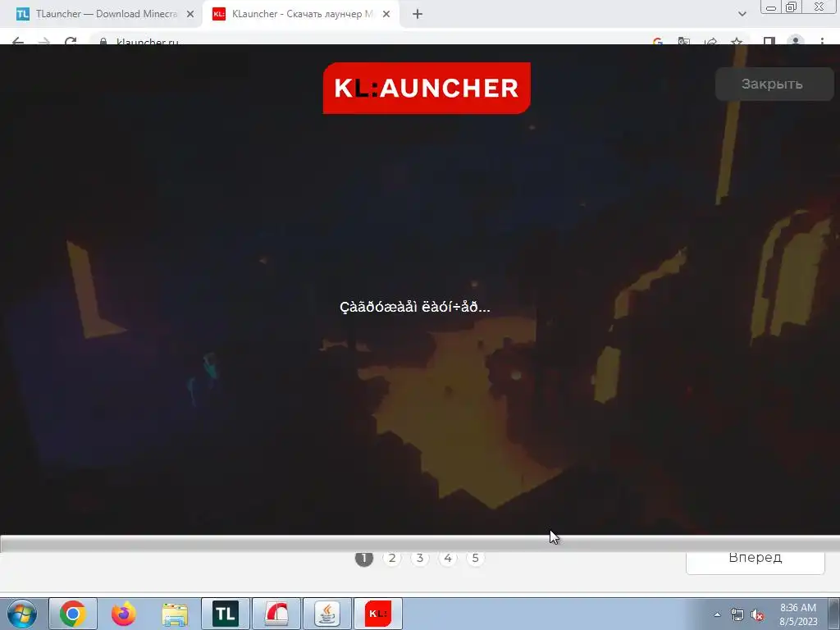Go to page 3 indicator

(x=420, y=558)
